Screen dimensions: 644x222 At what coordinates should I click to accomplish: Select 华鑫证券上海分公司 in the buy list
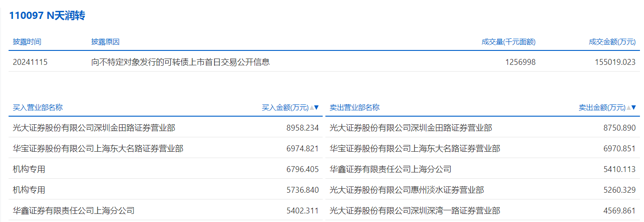pos(73,211)
